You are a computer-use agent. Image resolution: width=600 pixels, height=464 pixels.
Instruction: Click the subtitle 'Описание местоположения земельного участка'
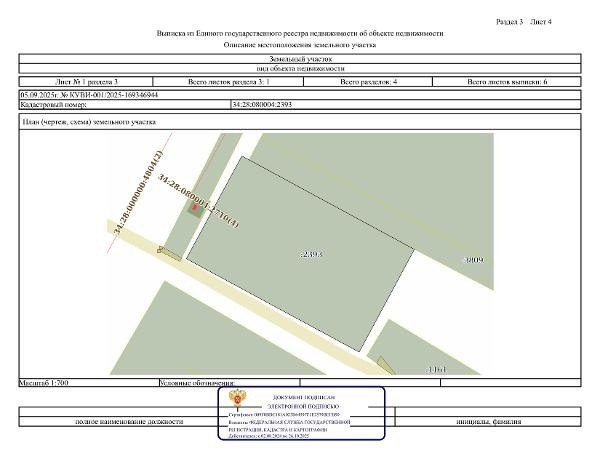[x=300, y=45]
